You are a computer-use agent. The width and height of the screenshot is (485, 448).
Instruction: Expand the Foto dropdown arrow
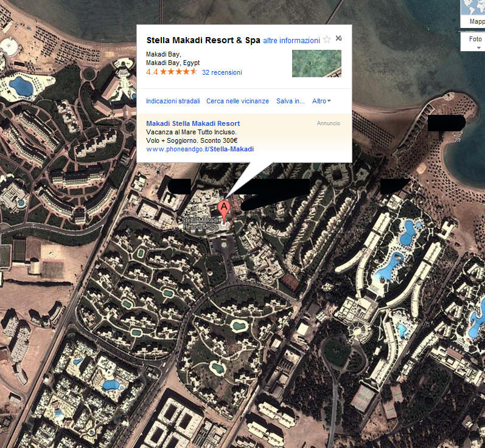click(479, 47)
